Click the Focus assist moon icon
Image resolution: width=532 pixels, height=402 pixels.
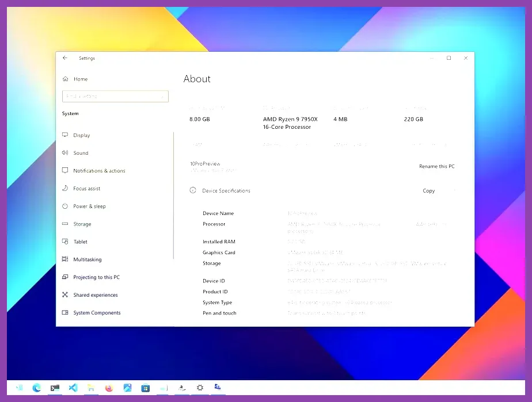(x=65, y=188)
